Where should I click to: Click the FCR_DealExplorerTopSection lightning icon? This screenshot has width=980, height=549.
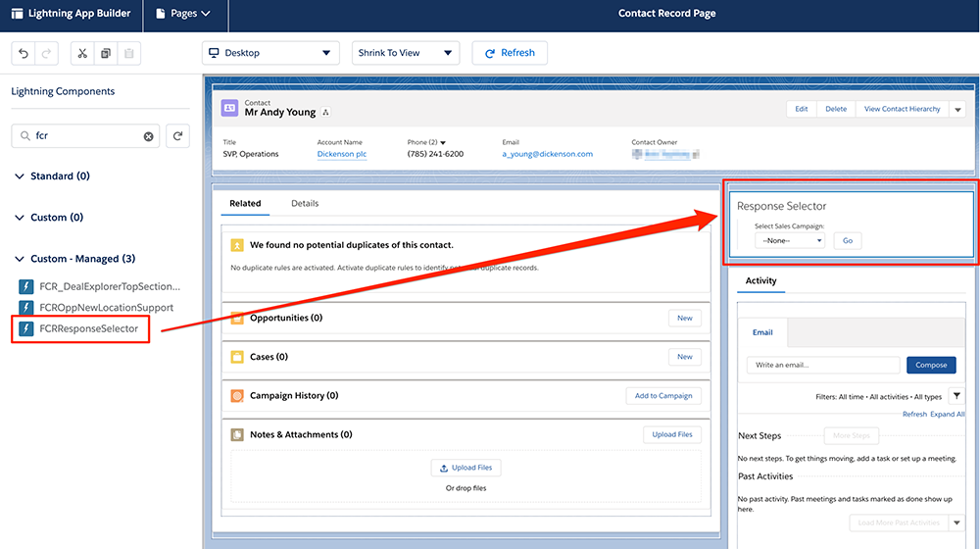[x=25, y=286]
